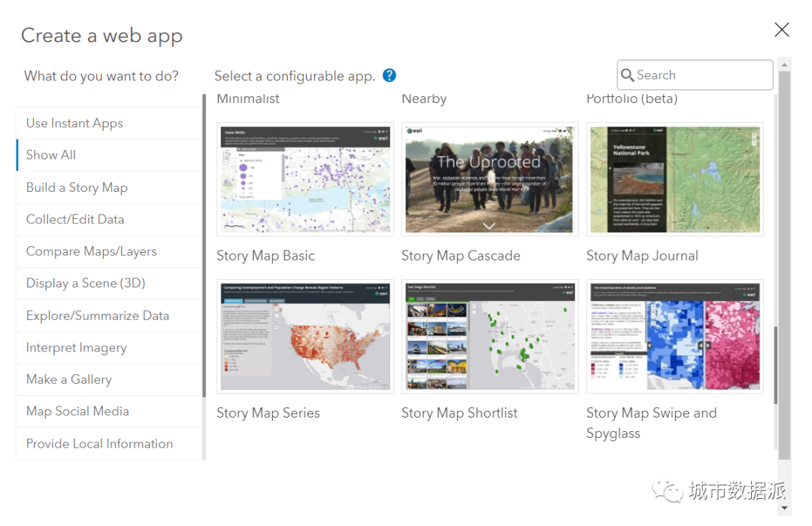Select Story Map Swipe and Spyglass thumbnail
Viewport: 812px width, 526px height.
click(674, 336)
